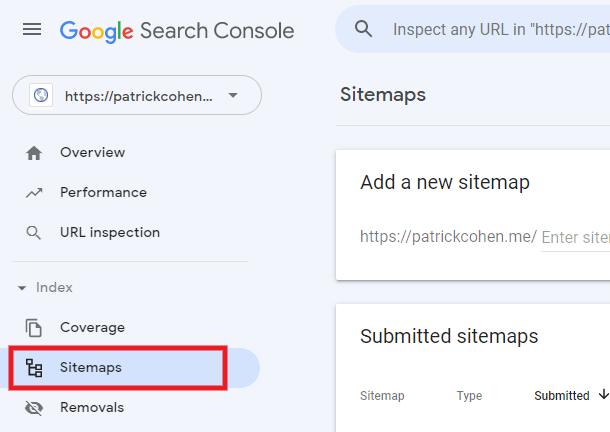Open the patrickcohen property selector dropdown
Screen dimensions: 610x432
click(x=137, y=95)
